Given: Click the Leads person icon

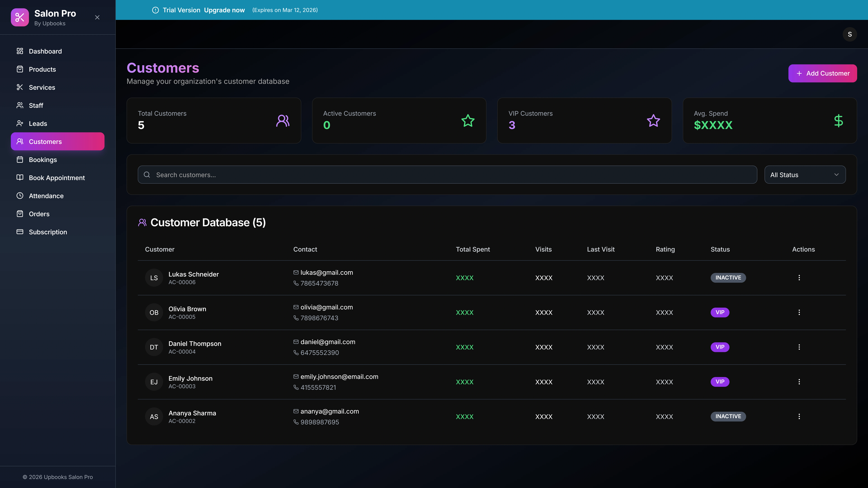Looking at the screenshot, I should click(x=20, y=123).
